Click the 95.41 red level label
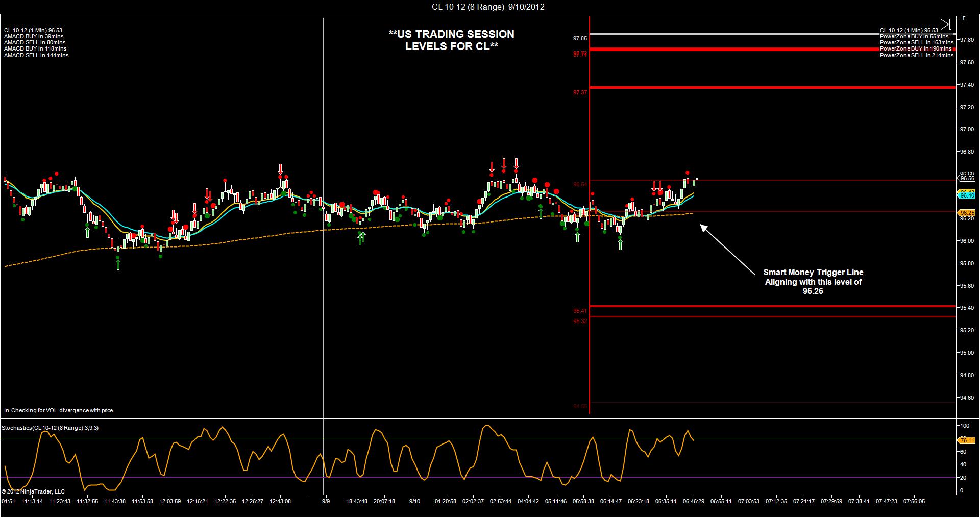Screen dimensions: 980x518 (x=580, y=311)
